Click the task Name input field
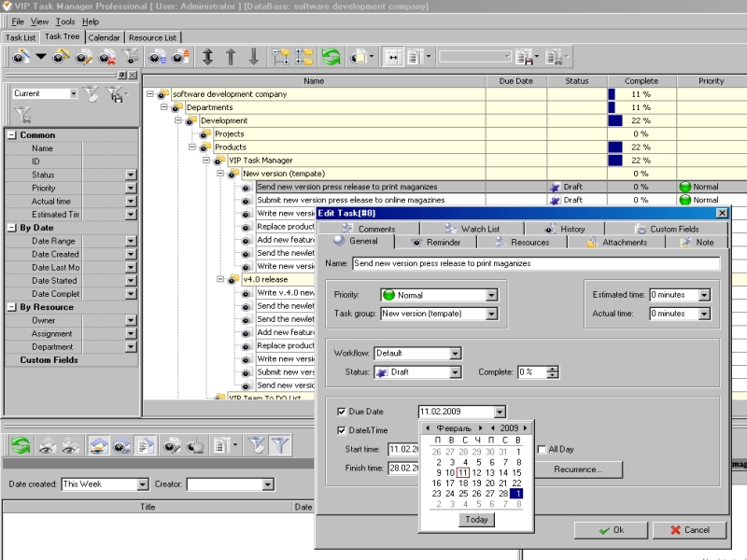The image size is (747, 560). (536, 263)
